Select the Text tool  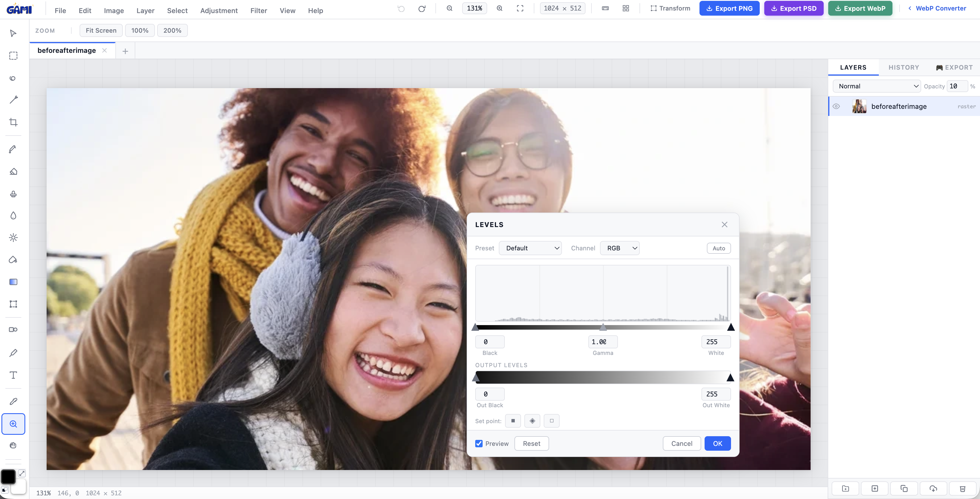coord(13,375)
